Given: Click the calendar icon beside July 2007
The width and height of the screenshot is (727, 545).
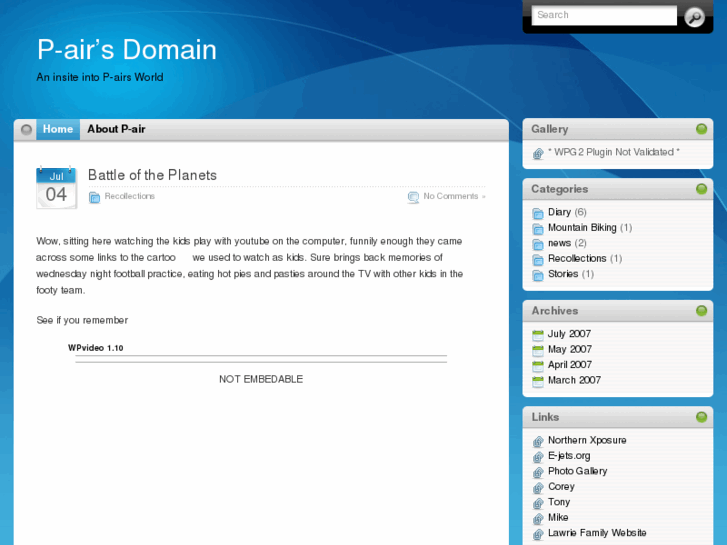Looking at the screenshot, I should pyautogui.click(x=538, y=335).
